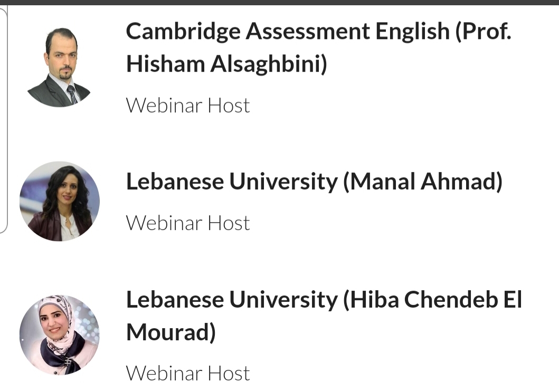Click the Mourad) name line
This screenshot has width=559, height=392.
[171, 332]
